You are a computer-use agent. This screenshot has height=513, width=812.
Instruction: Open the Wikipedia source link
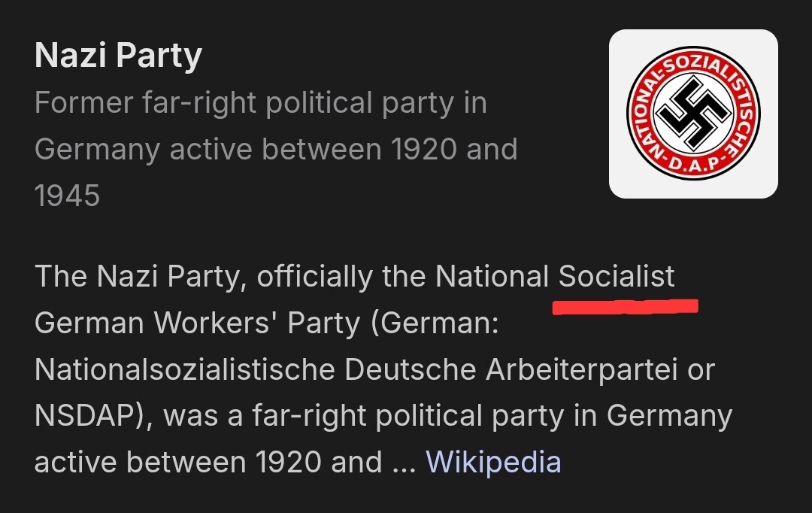(x=493, y=461)
